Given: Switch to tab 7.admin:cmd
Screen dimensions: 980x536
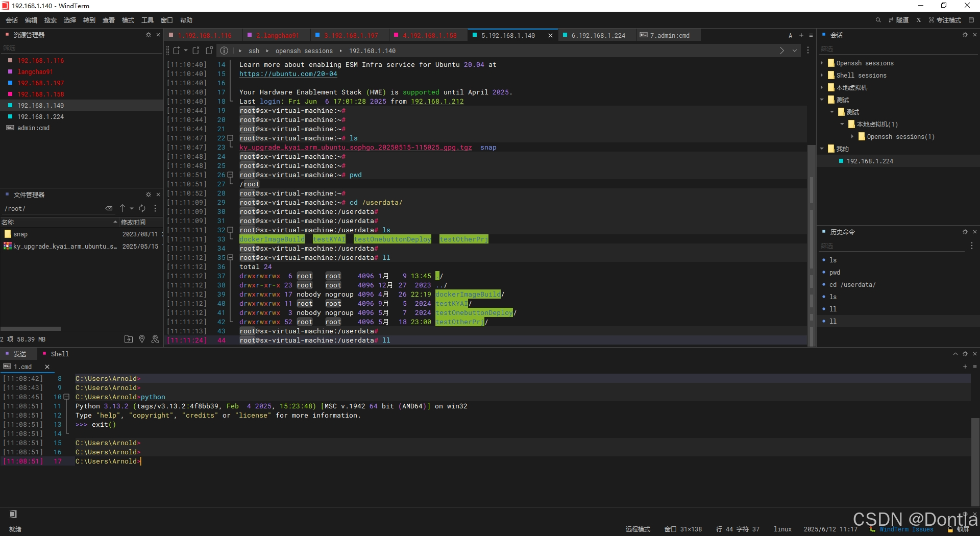Looking at the screenshot, I should pos(669,35).
